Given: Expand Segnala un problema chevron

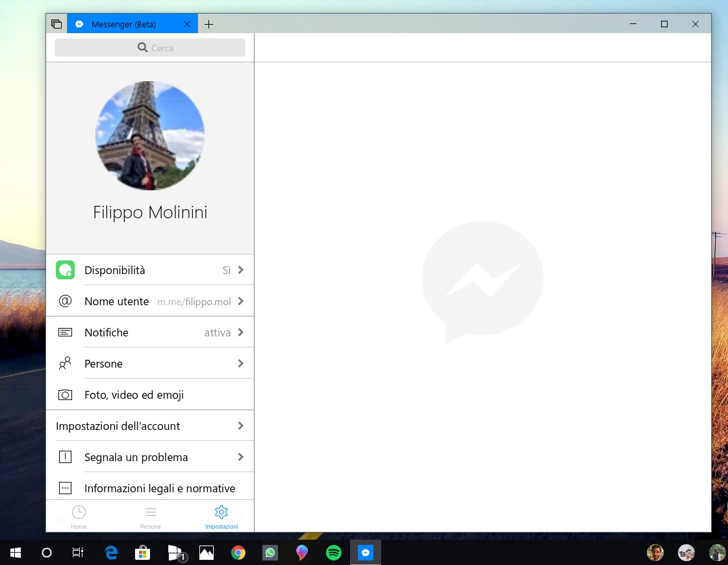Looking at the screenshot, I should 240,457.
